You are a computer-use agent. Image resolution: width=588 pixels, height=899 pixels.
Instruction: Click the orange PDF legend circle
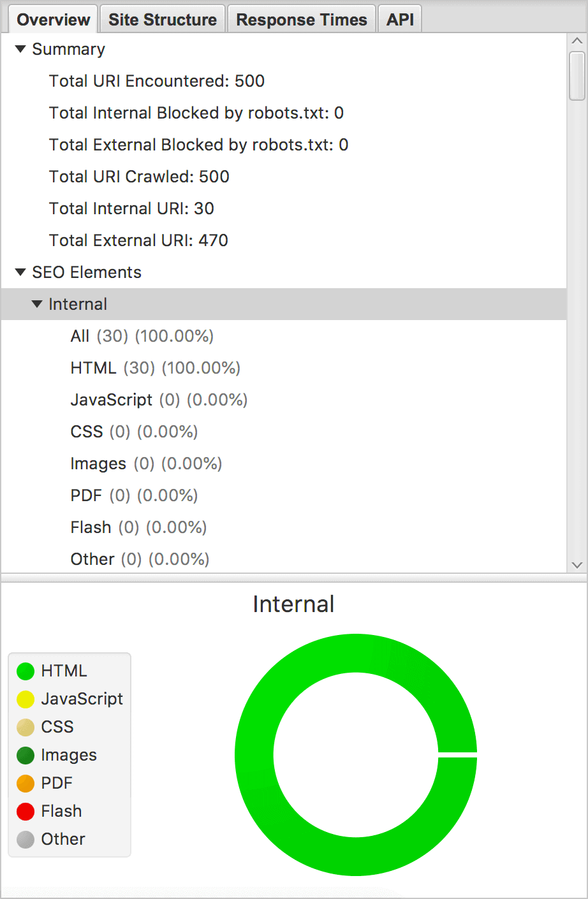(26, 784)
